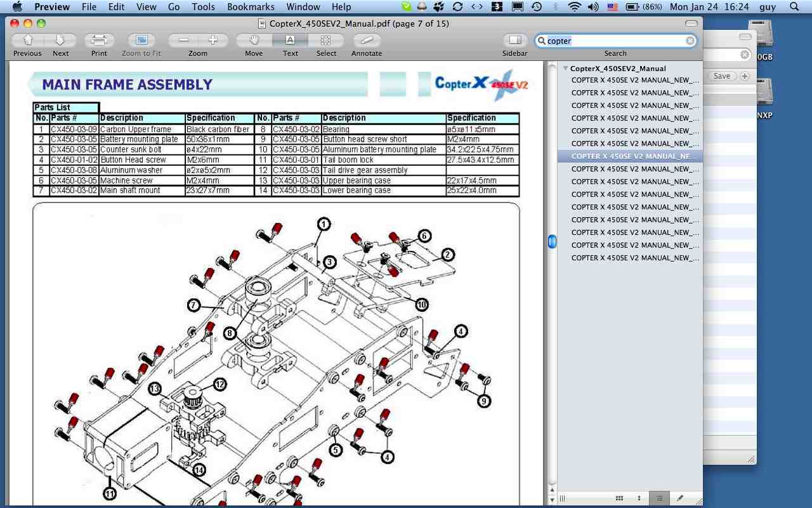Click the Save button in background window
The width and height of the screenshot is (812, 508).
click(722, 76)
